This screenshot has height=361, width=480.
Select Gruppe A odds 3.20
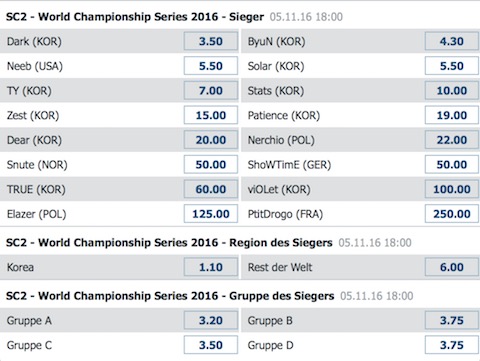[x=211, y=320]
